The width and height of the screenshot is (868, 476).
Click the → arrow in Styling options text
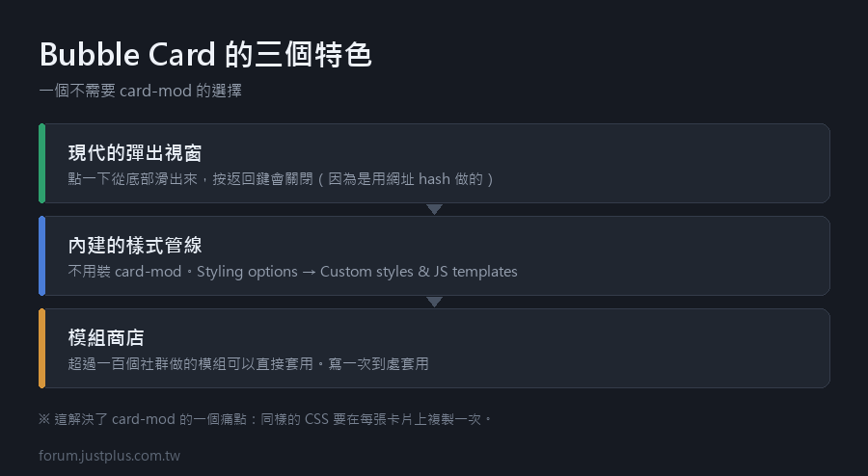(x=309, y=272)
